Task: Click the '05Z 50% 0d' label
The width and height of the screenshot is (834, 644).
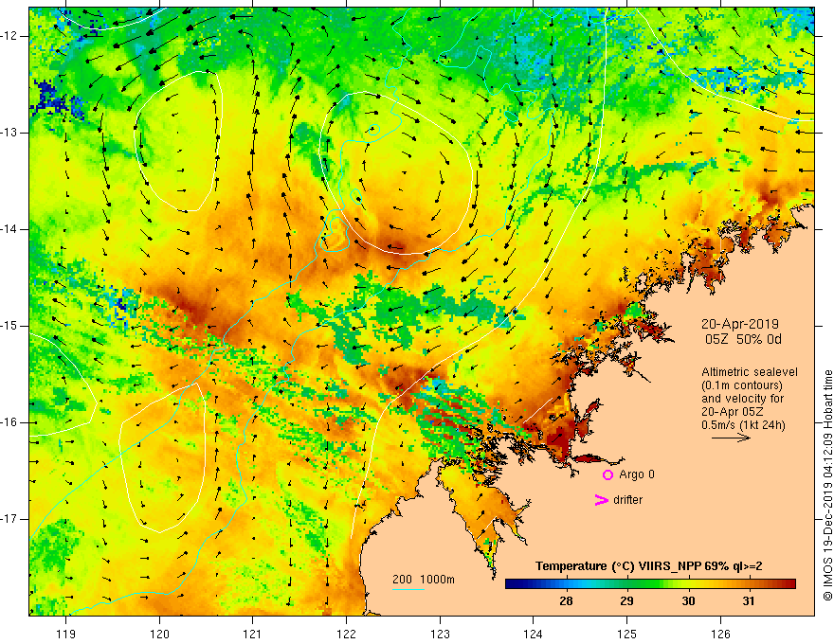Action: coord(743,339)
